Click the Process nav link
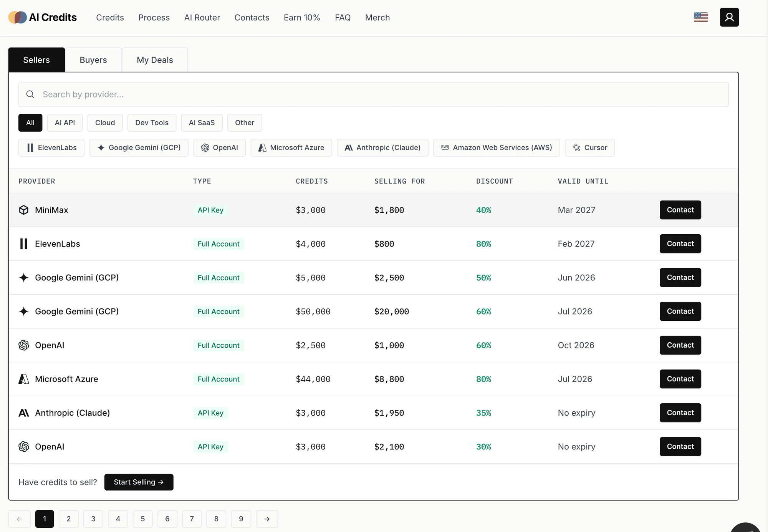Image resolution: width=768 pixels, height=532 pixels. coord(154,18)
